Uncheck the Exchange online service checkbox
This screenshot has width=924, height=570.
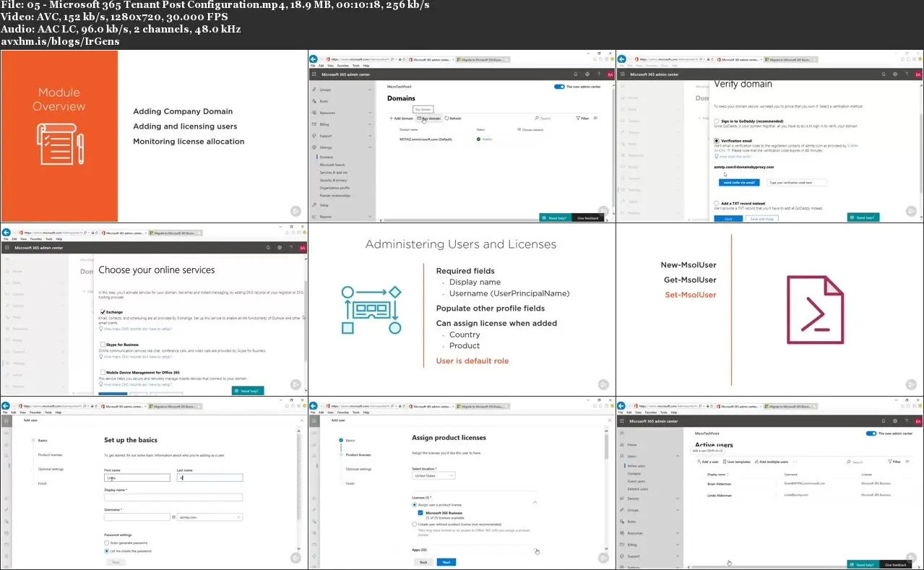(x=103, y=312)
